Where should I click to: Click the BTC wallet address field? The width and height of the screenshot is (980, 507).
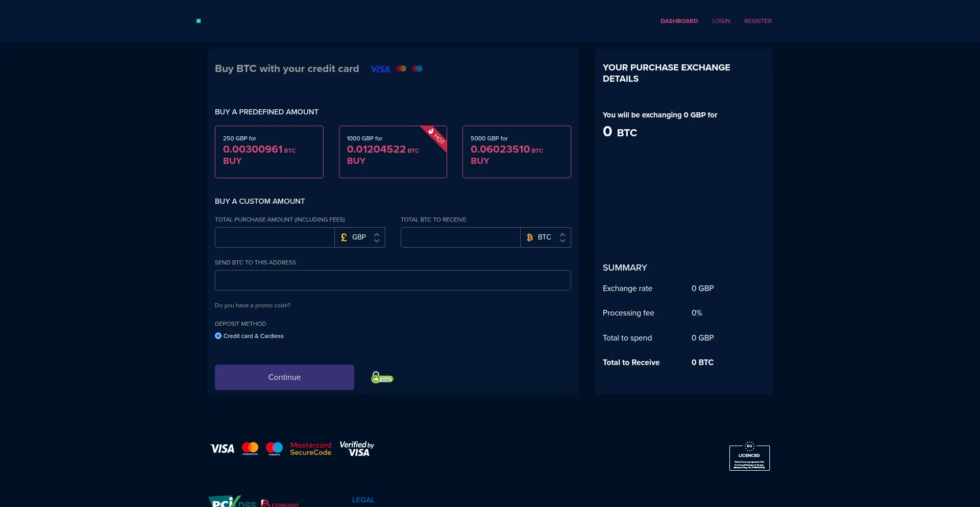393,280
